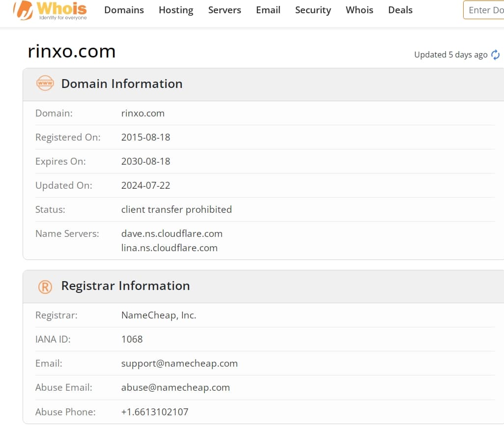Open the Domains menu

[124, 10]
